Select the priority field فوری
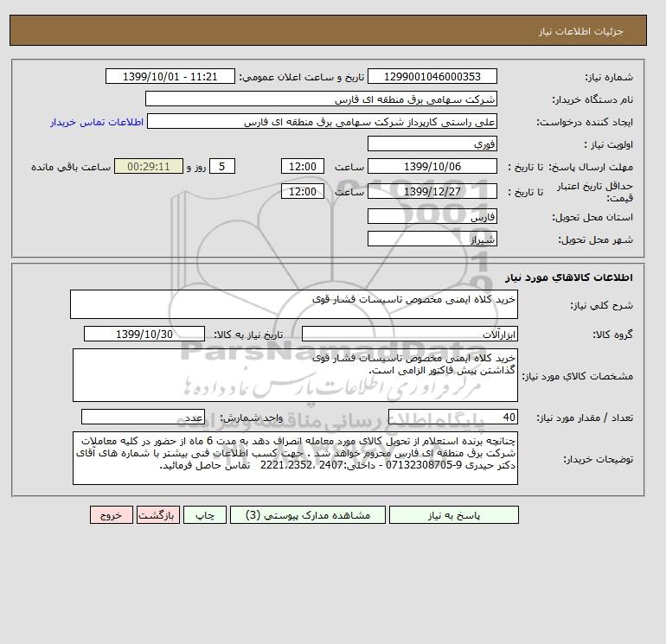The image size is (666, 644). (x=432, y=143)
